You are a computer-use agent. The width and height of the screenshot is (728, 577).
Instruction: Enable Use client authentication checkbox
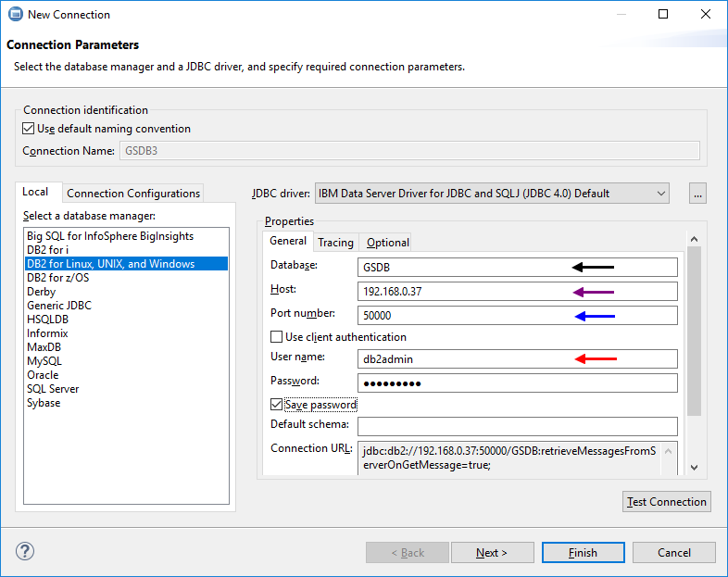277,337
